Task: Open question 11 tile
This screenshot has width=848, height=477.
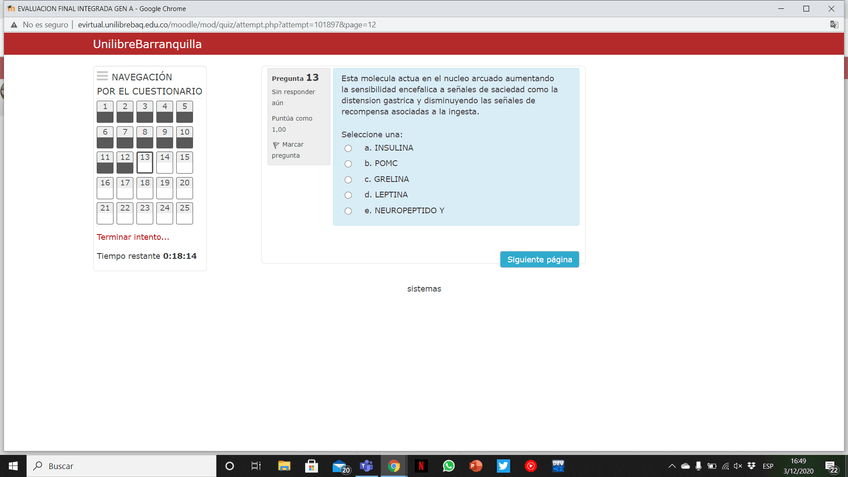Action: (x=105, y=162)
